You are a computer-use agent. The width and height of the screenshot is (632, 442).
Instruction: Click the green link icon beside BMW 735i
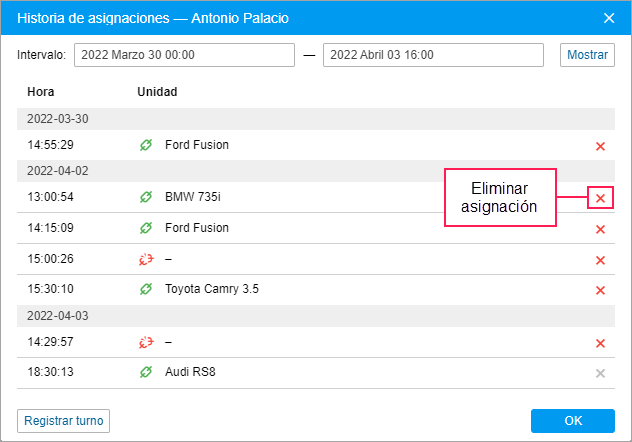coord(146,197)
